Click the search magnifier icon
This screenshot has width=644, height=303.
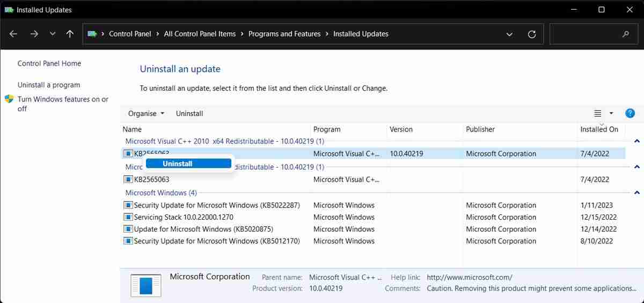625,34
